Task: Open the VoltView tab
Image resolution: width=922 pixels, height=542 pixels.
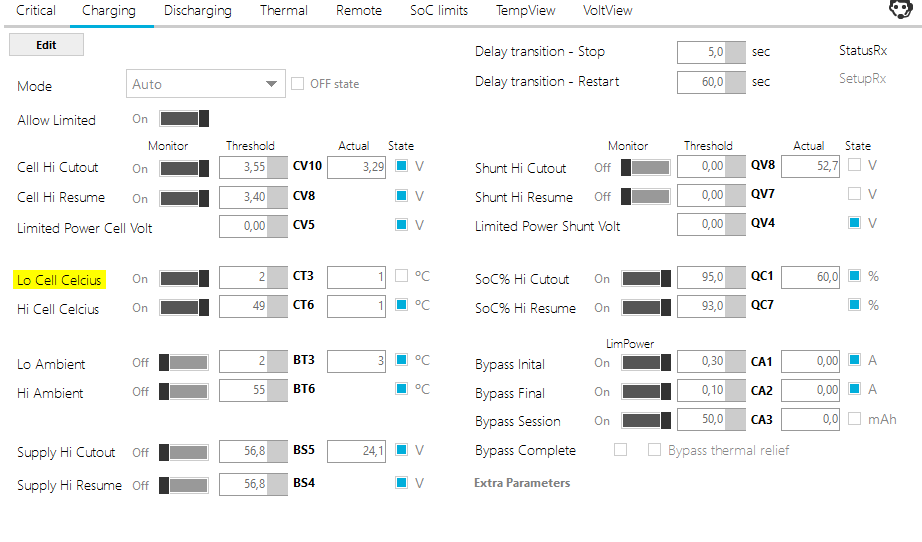Action: point(608,11)
